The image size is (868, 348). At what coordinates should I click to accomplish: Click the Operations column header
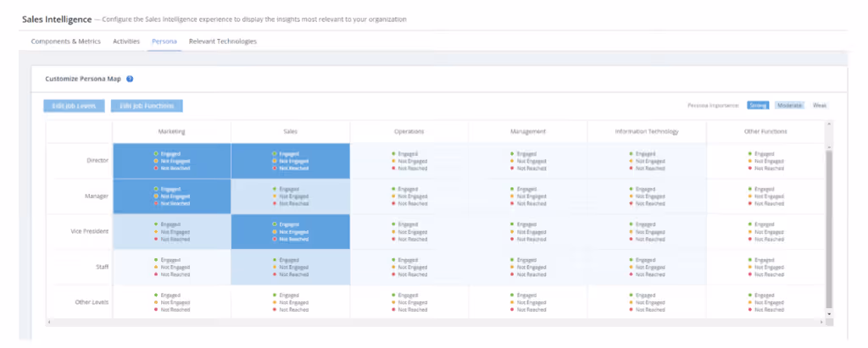coord(409,132)
